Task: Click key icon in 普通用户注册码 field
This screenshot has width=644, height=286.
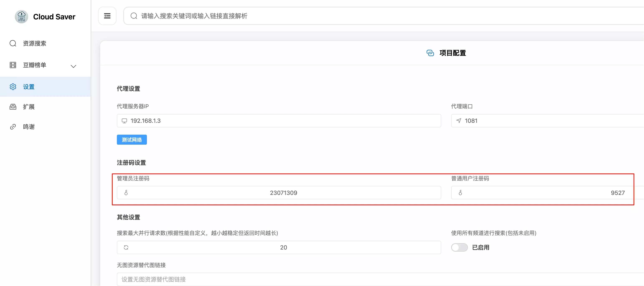Action: point(460,193)
